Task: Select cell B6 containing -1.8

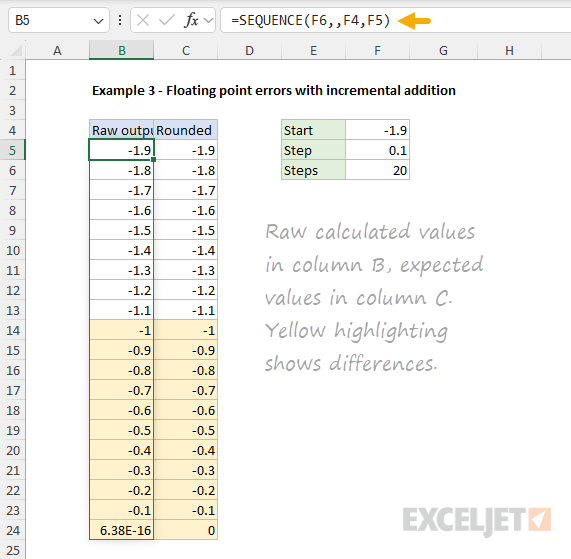Action: [x=122, y=170]
